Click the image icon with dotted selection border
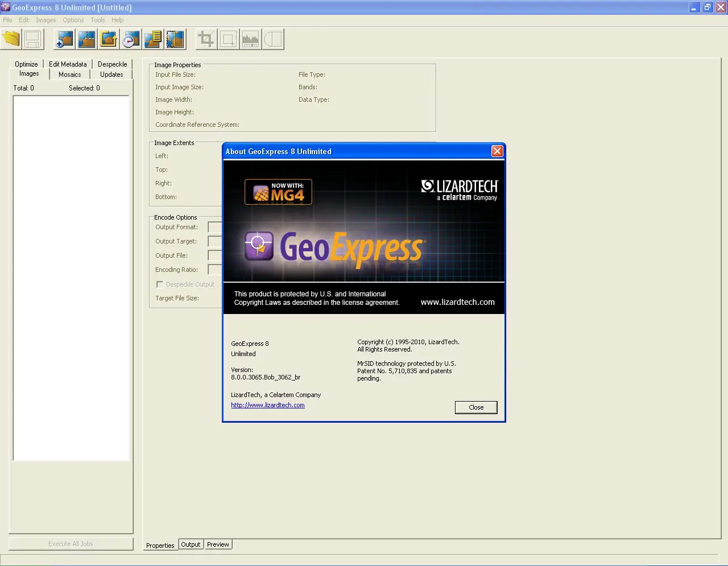 (175, 39)
